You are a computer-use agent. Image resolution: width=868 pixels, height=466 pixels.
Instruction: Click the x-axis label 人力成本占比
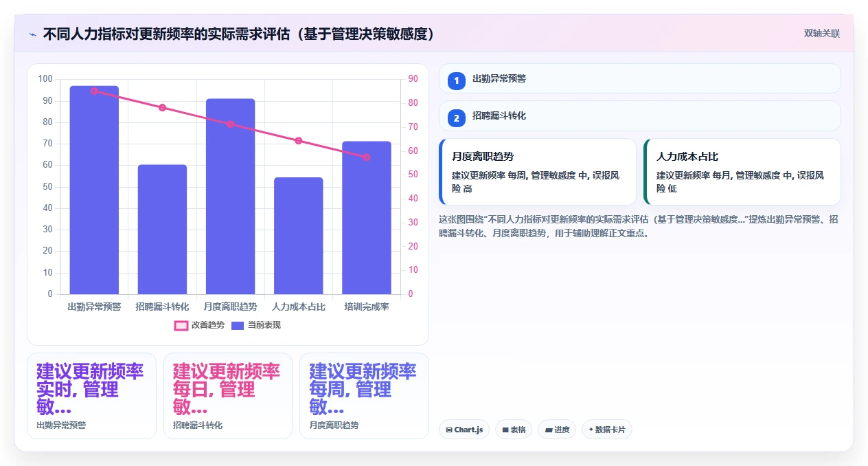click(298, 307)
